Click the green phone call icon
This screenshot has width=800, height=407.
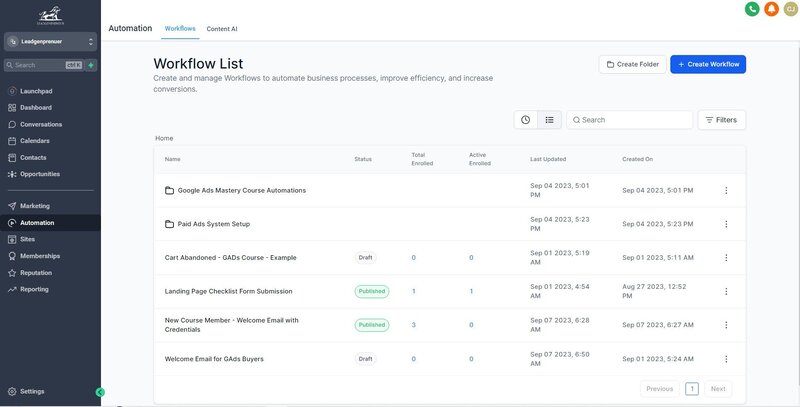[x=752, y=9]
